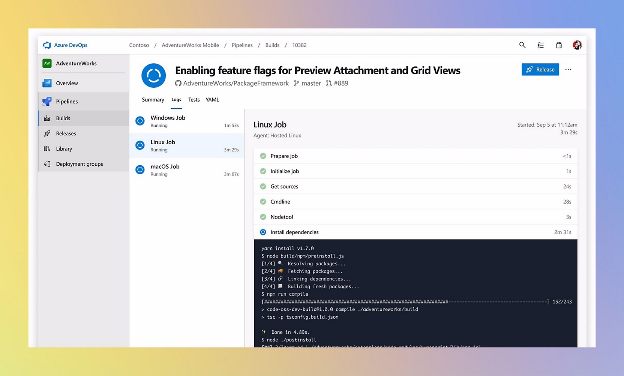
Task: Select Builds in the sidebar
Action: point(83,118)
